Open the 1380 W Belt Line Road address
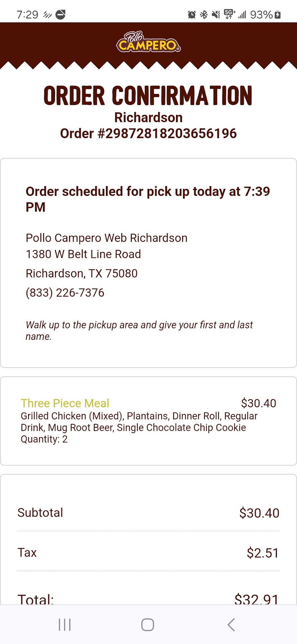This screenshot has height=644, width=297. [x=83, y=254]
